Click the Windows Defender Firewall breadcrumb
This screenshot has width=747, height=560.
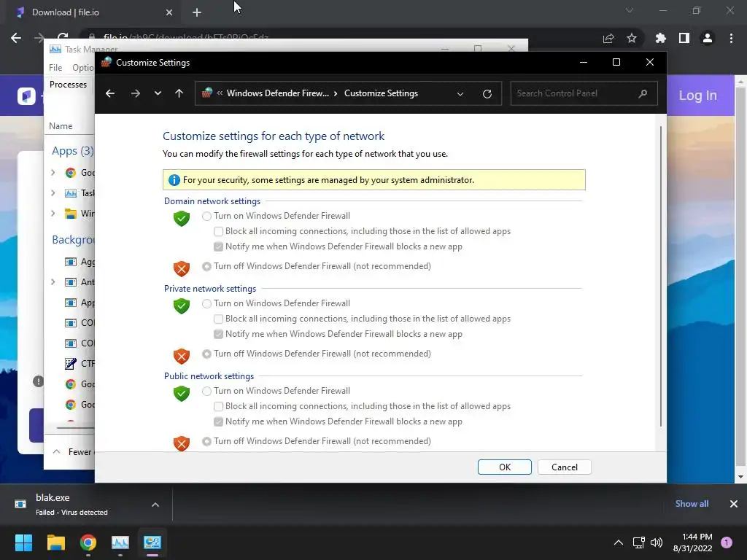tap(278, 93)
